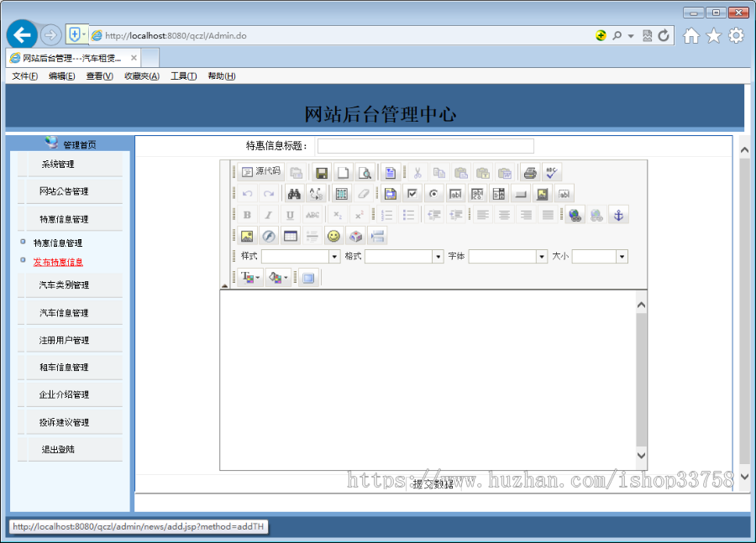Click the Save icon in the editor toolbar
The height and width of the screenshot is (543, 756).
point(322,173)
